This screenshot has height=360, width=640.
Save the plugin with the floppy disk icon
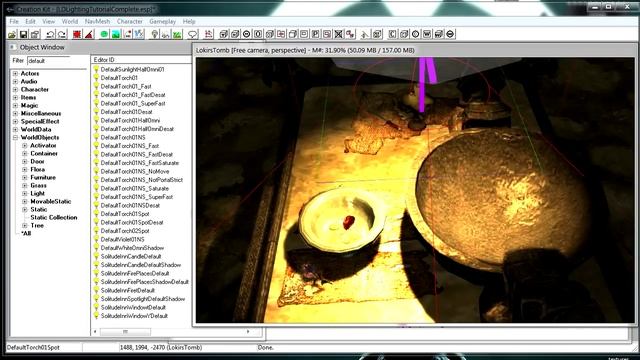point(24,34)
